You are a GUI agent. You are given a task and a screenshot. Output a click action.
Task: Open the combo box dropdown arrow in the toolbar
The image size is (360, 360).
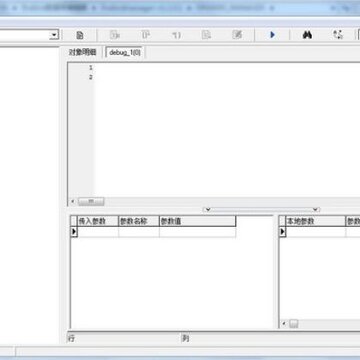[x=54, y=35]
